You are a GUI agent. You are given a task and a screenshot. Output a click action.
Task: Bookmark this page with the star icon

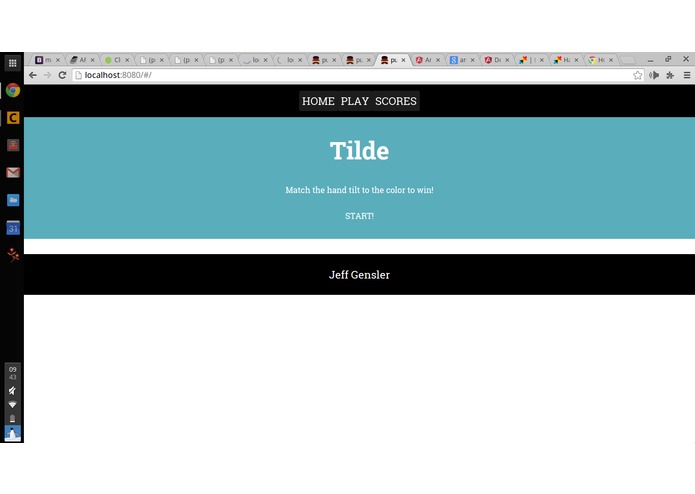pos(637,75)
